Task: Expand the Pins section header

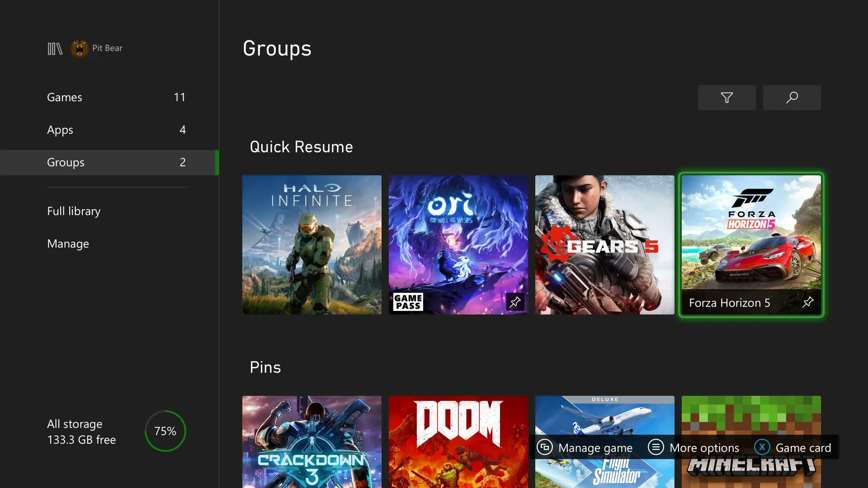Action: click(x=265, y=367)
